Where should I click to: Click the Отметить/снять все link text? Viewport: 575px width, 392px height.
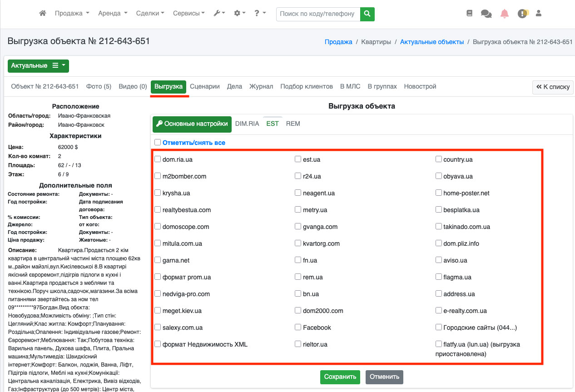[x=194, y=143]
